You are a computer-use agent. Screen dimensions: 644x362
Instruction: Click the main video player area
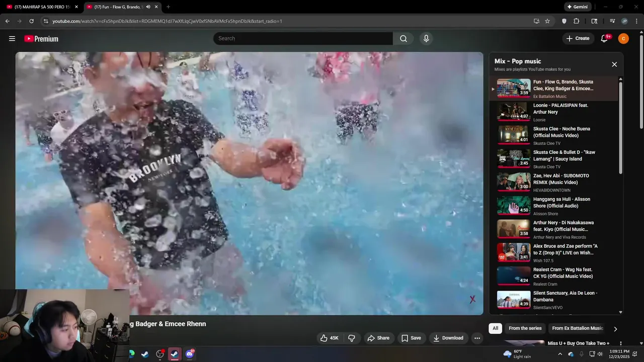click(249, 184)
